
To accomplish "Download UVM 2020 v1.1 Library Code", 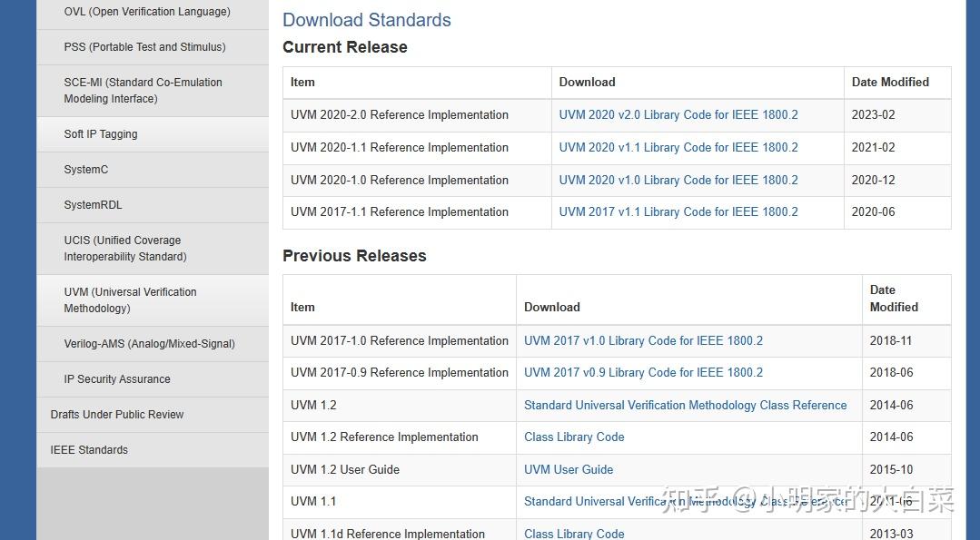I will click(x=678, y=148).
